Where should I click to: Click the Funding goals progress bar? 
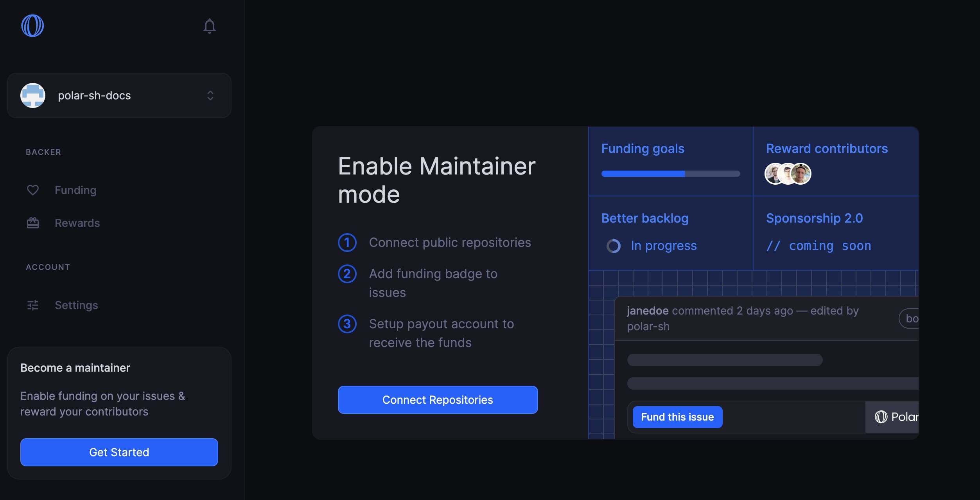click(x=671, y=174)
